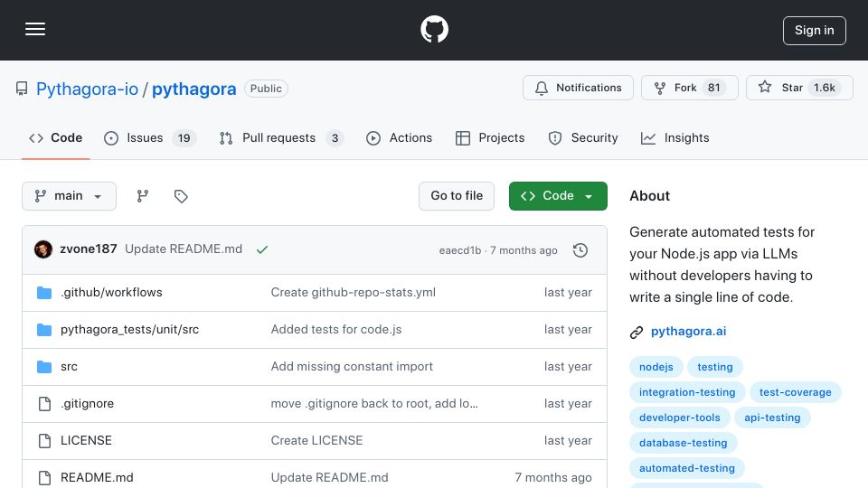Switch to the Pull requests tab
This screenshot has height=488, width=868.
281,137
